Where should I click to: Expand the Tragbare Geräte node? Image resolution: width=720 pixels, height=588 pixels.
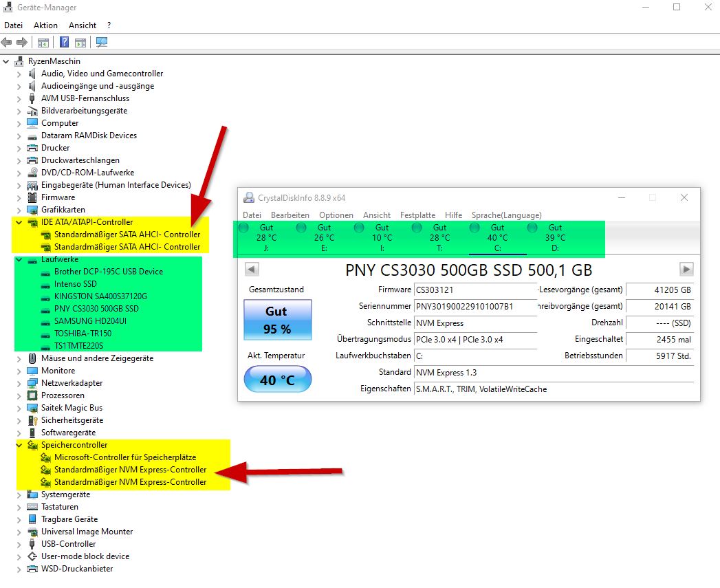coord(19,519)
